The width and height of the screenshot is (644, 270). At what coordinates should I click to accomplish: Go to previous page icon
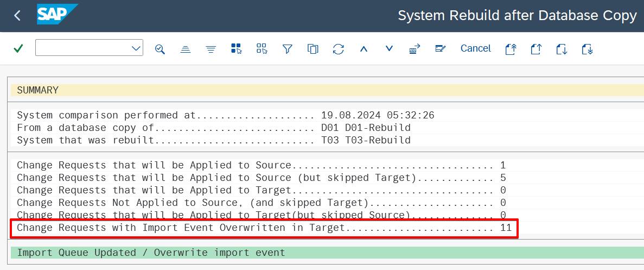pos(536,49)
